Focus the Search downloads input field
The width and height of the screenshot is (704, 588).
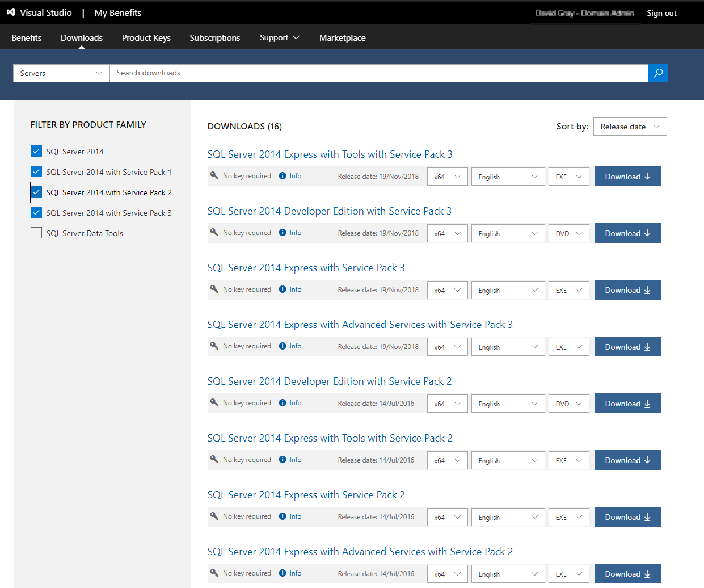tap(379, 73)
